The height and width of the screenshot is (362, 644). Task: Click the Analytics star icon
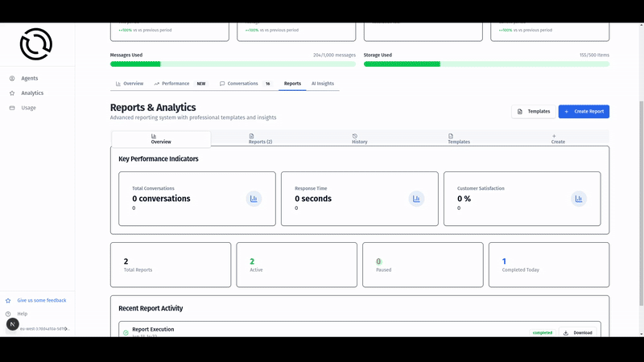tap(12, 93)
